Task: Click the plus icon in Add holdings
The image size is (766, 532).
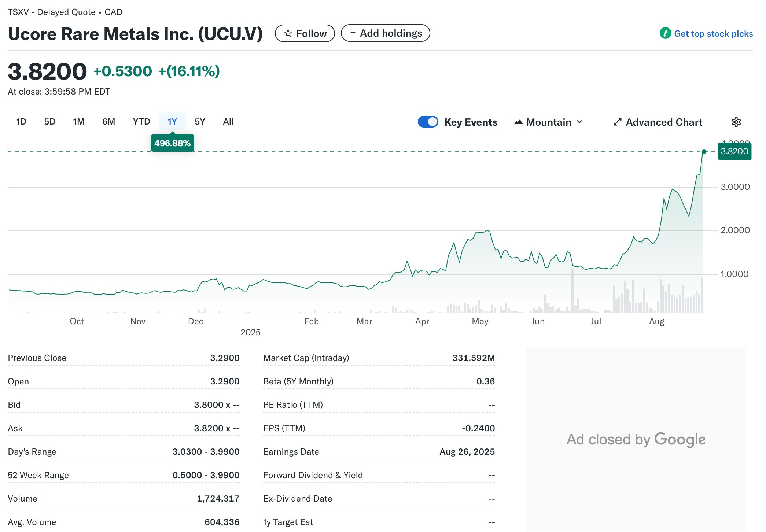Action: point(353,33)
